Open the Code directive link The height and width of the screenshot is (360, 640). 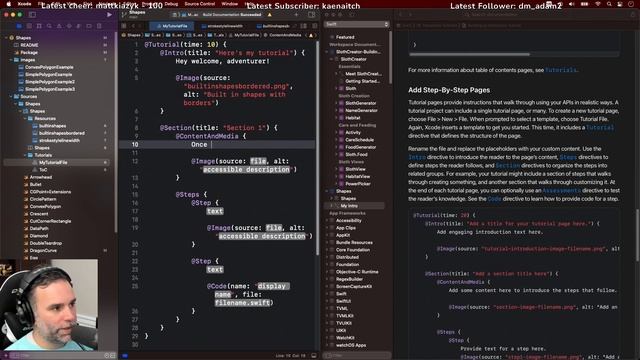[494, 199]
